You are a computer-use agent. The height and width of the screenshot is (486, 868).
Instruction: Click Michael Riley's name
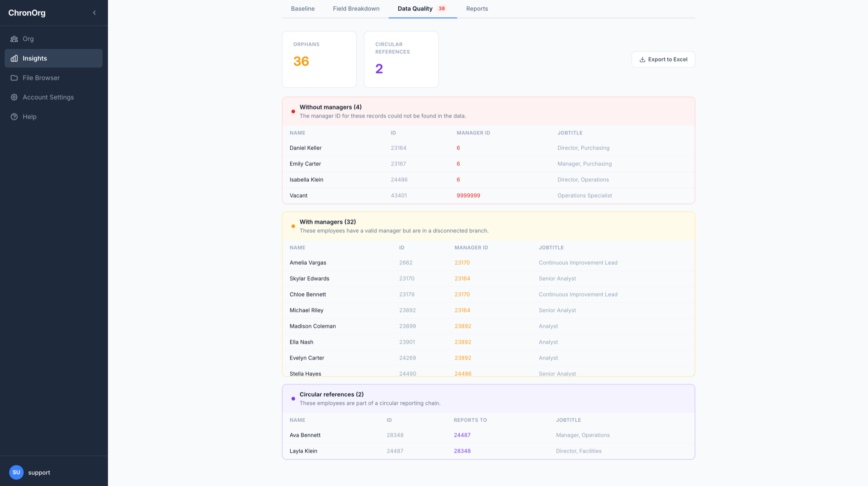pos(306,310)
